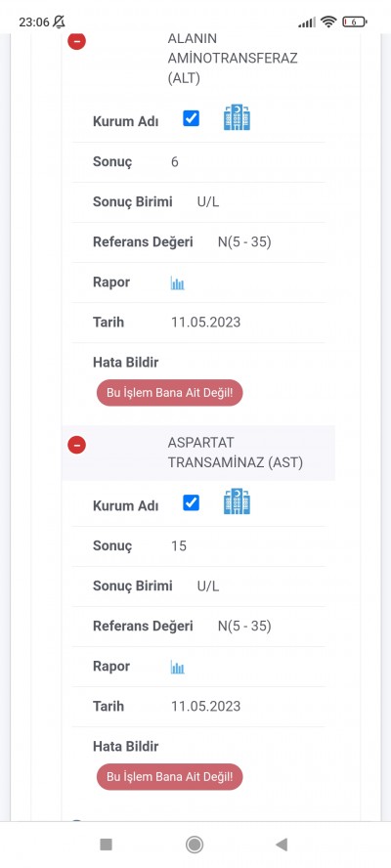Tap the Android back triangle button
The width and height of the screenshot is (391, 868).
[x=282, y=845]
